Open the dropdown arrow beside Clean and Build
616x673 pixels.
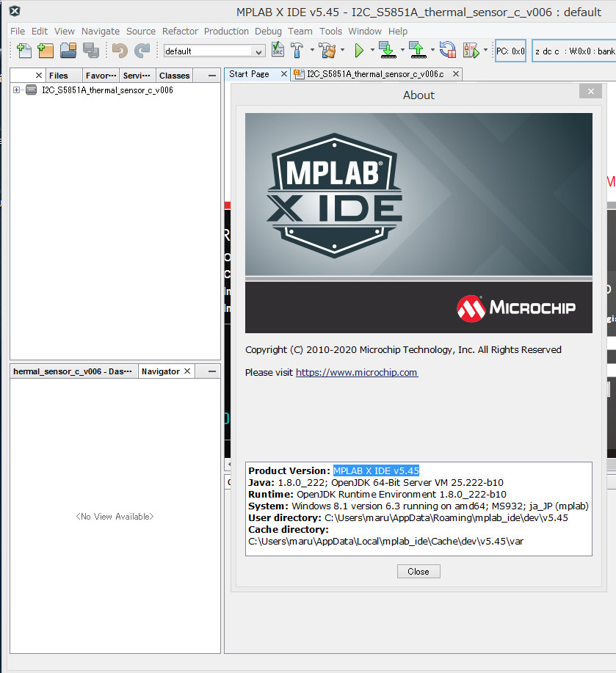point(343,50)
